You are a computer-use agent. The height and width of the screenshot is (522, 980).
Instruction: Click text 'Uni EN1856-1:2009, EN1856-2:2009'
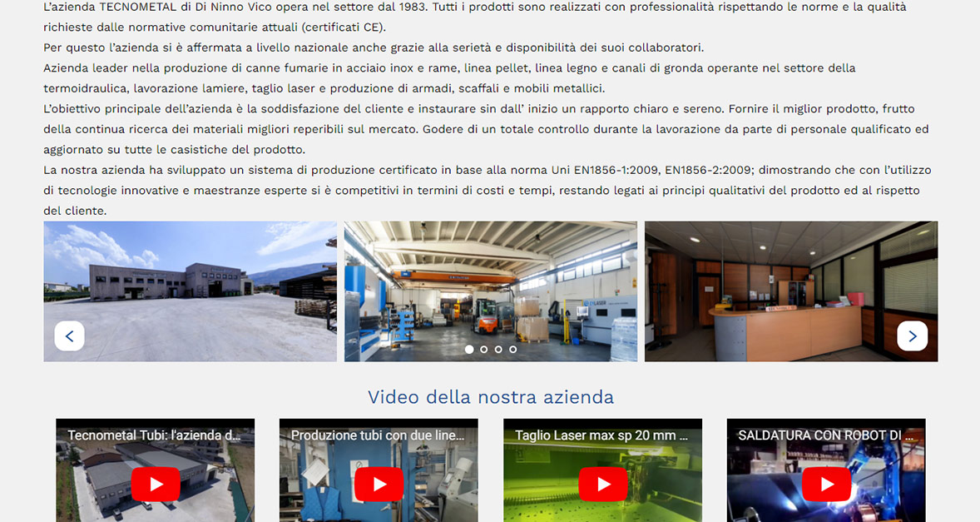(652, 170)
